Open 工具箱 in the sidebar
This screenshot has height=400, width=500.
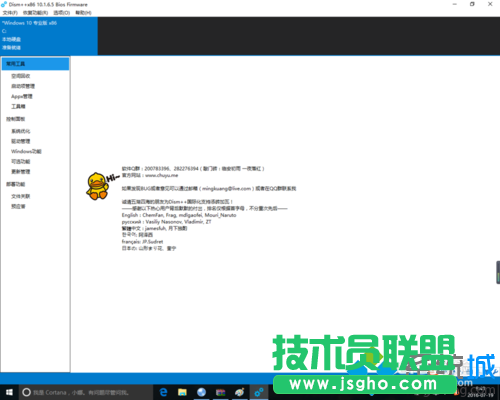coord(18,106)
